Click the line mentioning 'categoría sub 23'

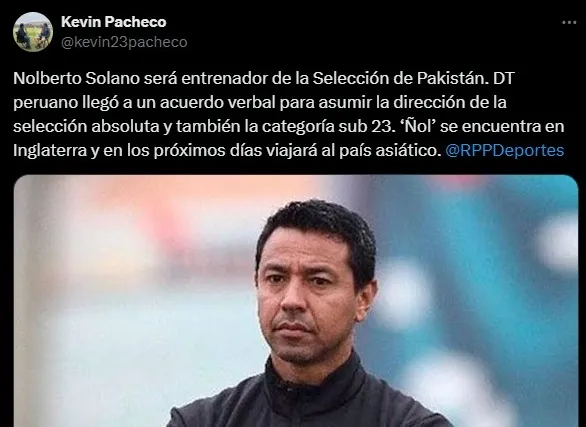coord(289,126)
